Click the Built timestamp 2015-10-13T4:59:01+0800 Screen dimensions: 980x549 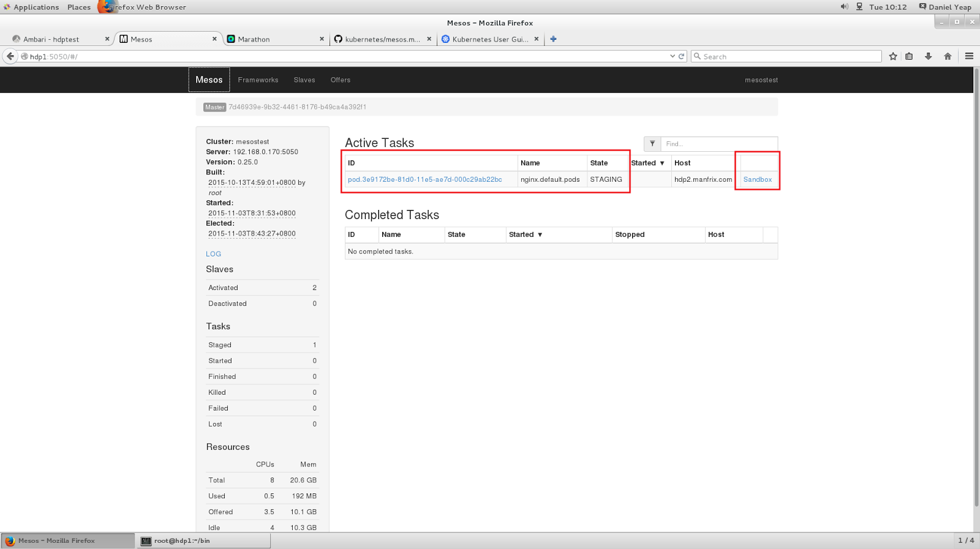click(x=252, y=182)
